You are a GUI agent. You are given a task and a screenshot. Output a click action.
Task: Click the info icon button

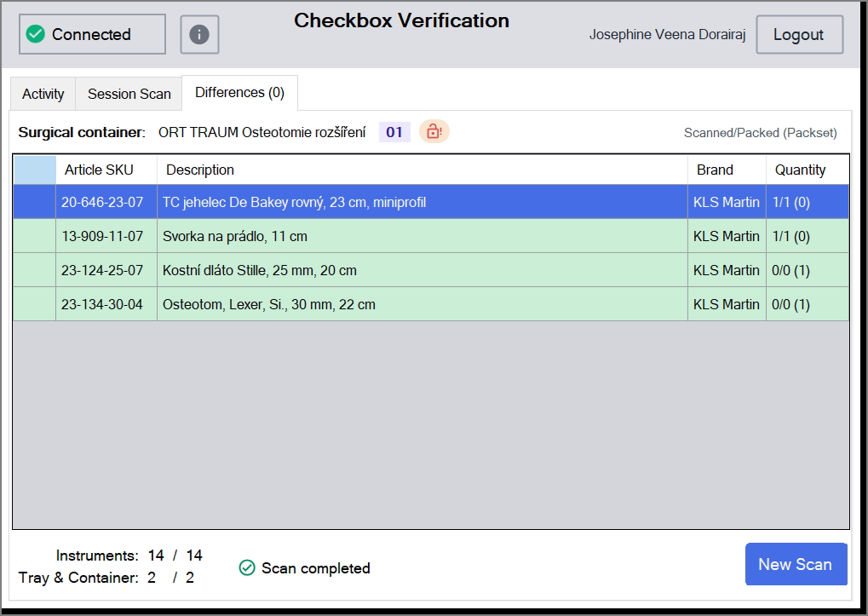pos(199,34)
